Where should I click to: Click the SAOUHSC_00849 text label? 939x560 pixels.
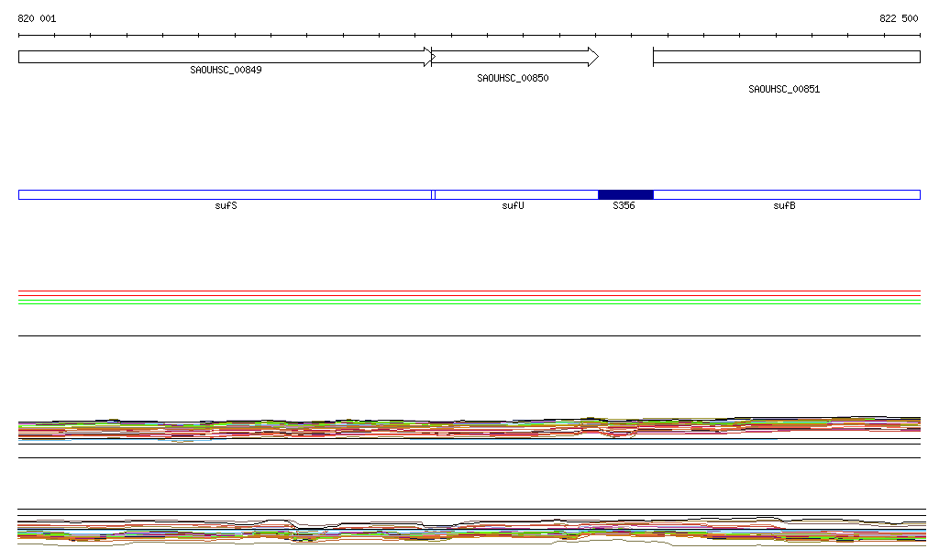[x=226, y=70]
